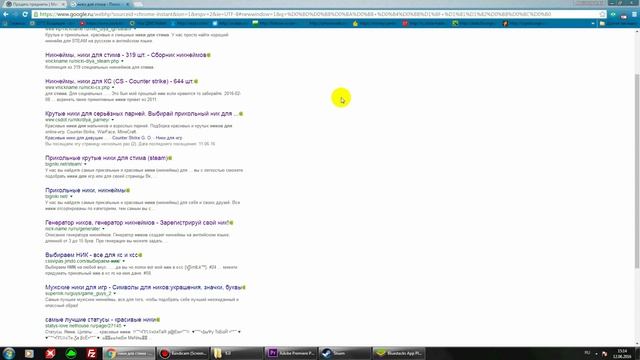640x360 pixels.
Task: Open the Action Center flag in the tray
Action: coord(604,353)
